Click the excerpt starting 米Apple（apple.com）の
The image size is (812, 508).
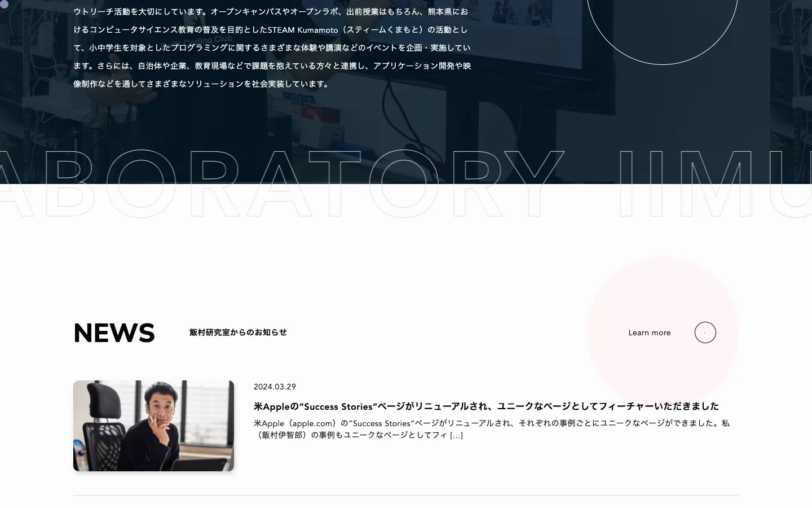coord(492,429)
